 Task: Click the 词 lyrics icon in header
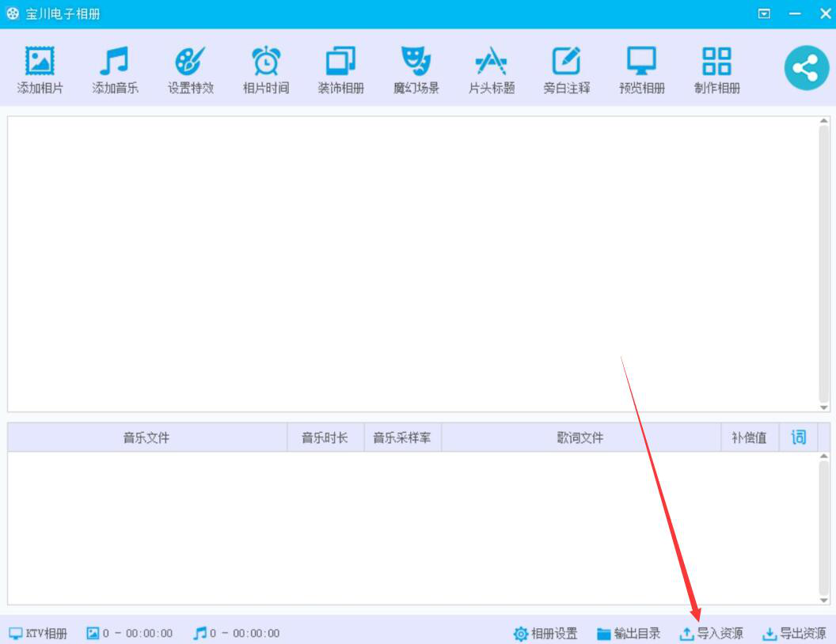pyautogui.click(x=798, y=438)
